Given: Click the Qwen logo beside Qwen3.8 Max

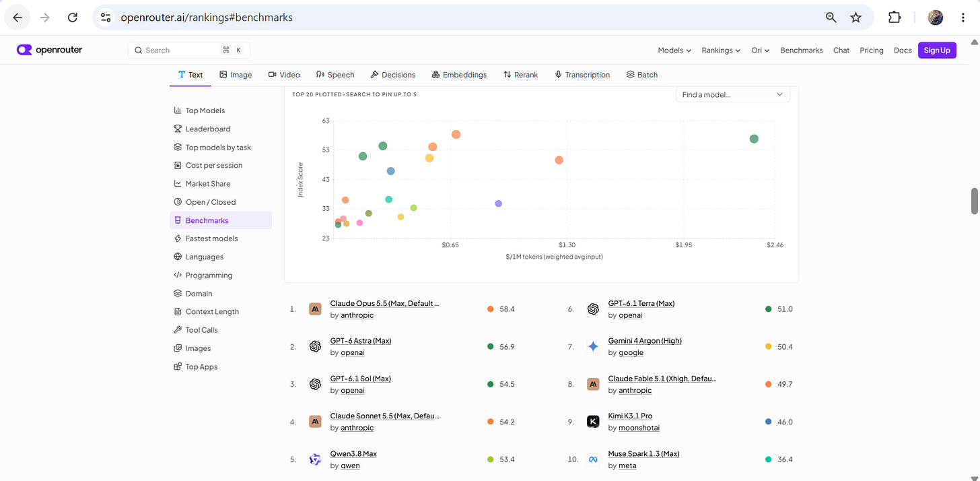Looking at the screenshot, I should tap(315, 459).
